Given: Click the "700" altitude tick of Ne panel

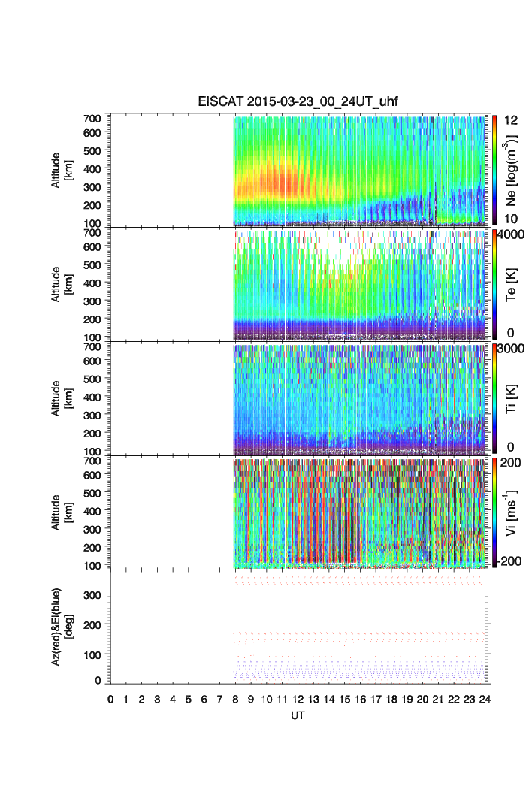Looking at the screenshot, I should click(92, 118).
